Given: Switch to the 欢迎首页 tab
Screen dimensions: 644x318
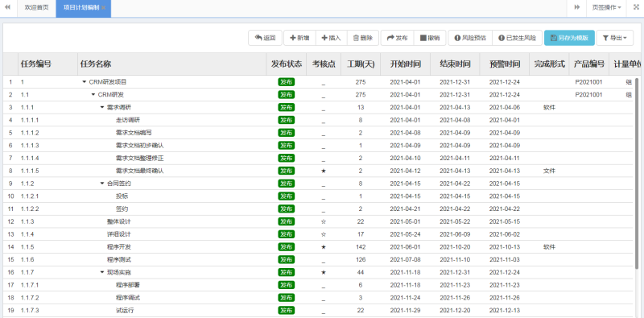Looking at the screenshot, I should coord(36,8).
